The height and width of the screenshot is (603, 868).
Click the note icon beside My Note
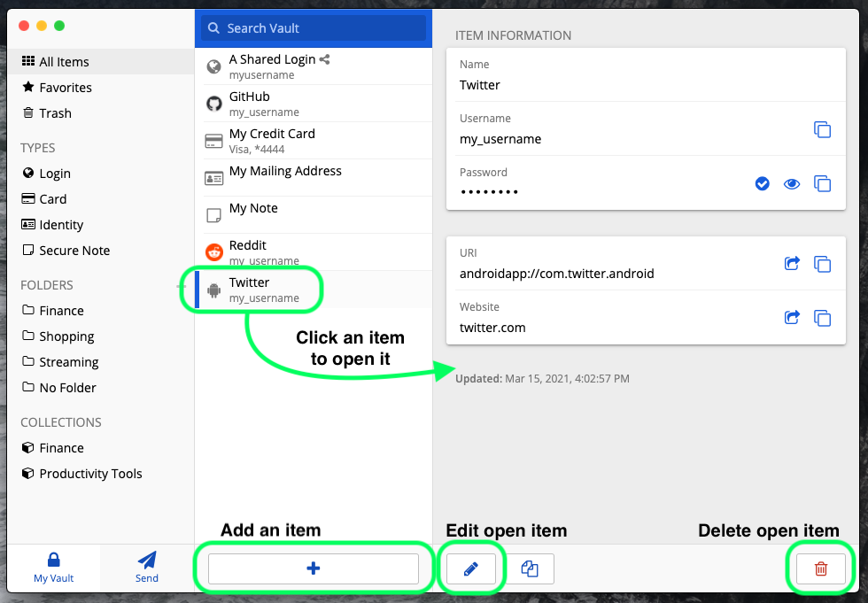[x=213, y=215]
